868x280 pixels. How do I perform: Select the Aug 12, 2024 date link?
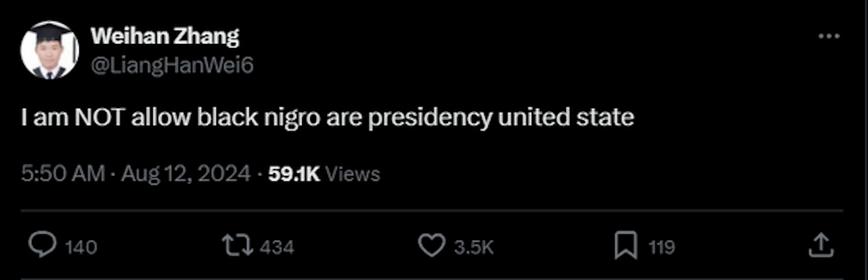pos(185,174)
